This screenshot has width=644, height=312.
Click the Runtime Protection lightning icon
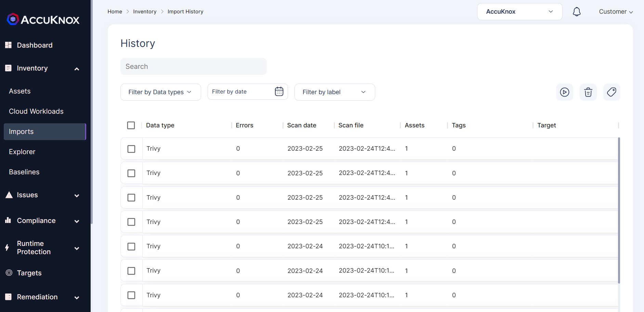click(x=7, y=248)
